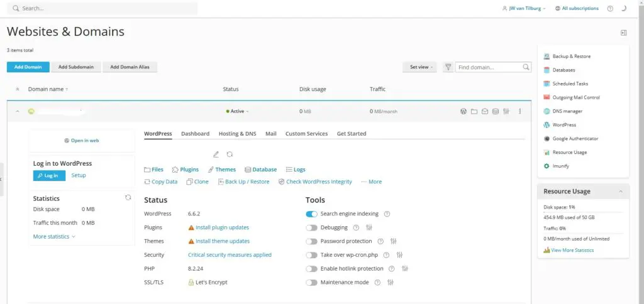Open the three-dot kebab menu for the domain
The image size is (644, 304).
(519, 111)
